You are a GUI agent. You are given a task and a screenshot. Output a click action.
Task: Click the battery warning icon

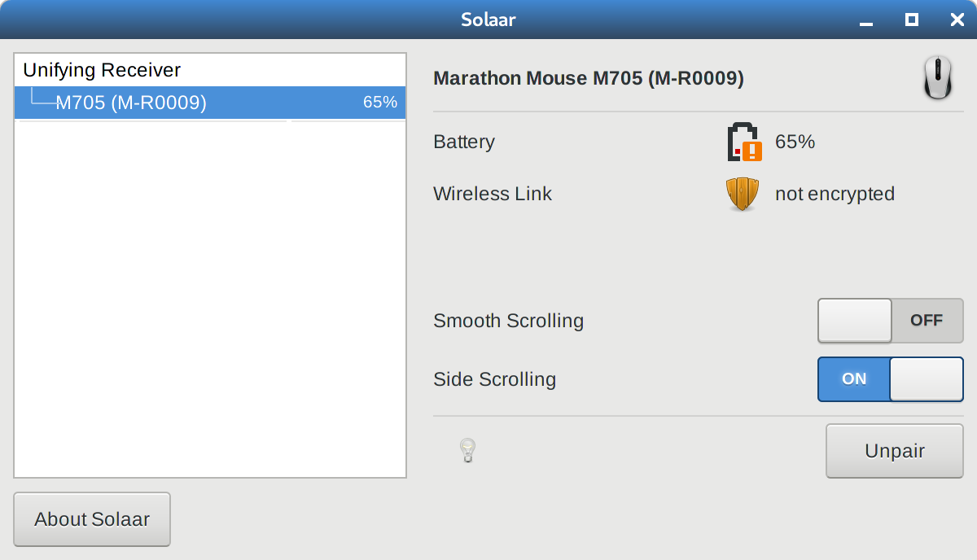[x=744, y=142]
